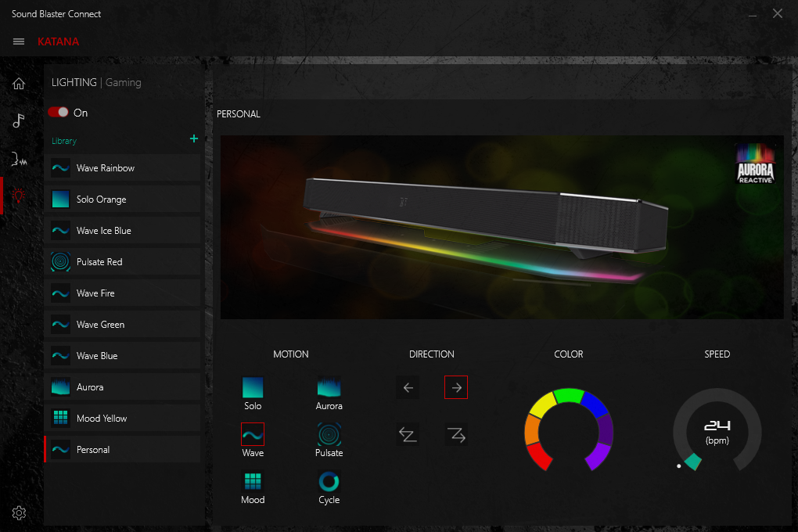Load the Pulsate Red lighting profile

[x=99, y=262]
